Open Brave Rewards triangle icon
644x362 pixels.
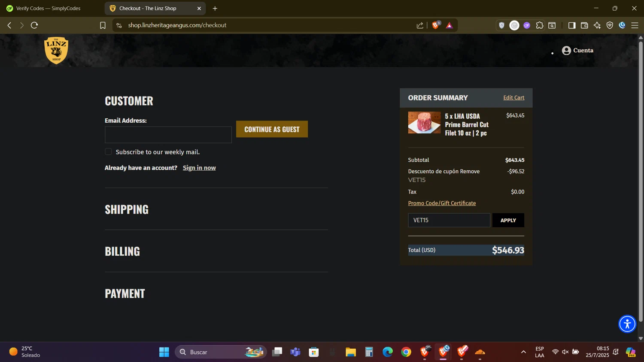pos(449,25)
